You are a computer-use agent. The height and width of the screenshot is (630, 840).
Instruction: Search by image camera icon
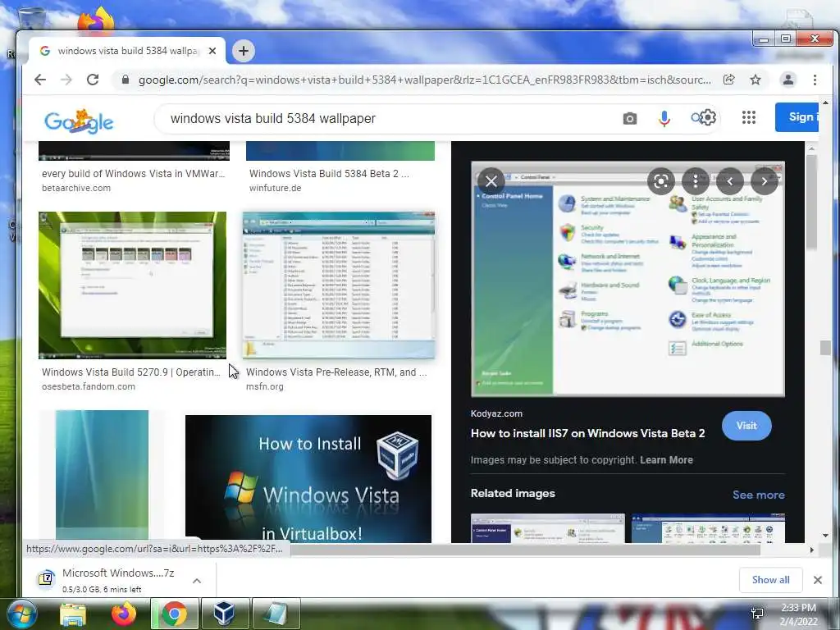tap(630, 118)
